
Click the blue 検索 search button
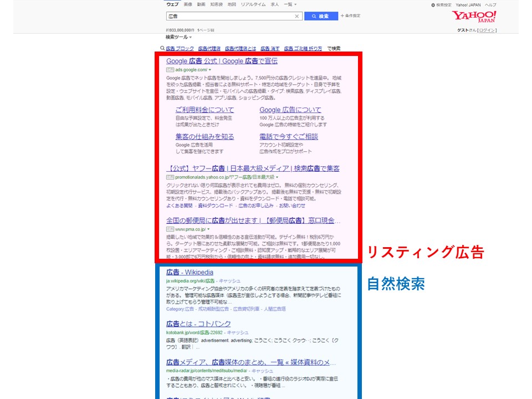click(x=321, y=16)
